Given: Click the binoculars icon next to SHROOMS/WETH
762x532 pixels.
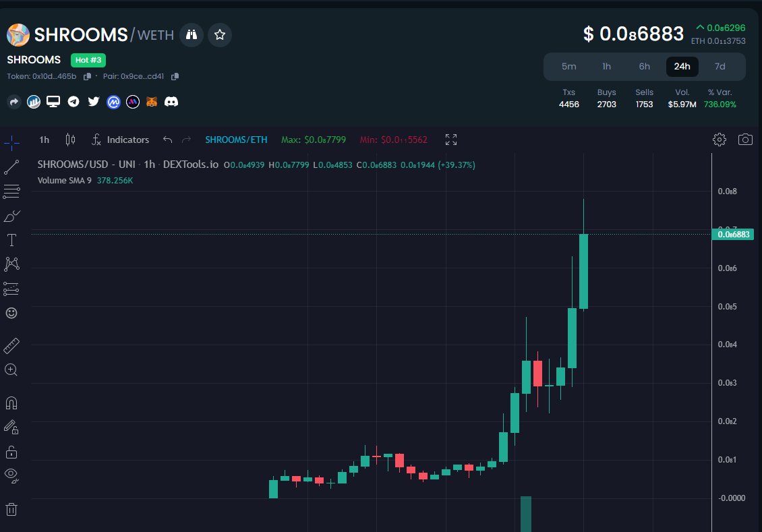Looking at the screenshot, I should point(192,35).
